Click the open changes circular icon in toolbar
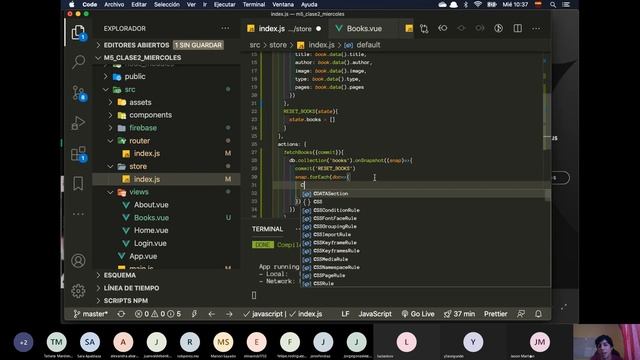The height and width of the screenshot is (360, 640). click(x=498, y=28)
